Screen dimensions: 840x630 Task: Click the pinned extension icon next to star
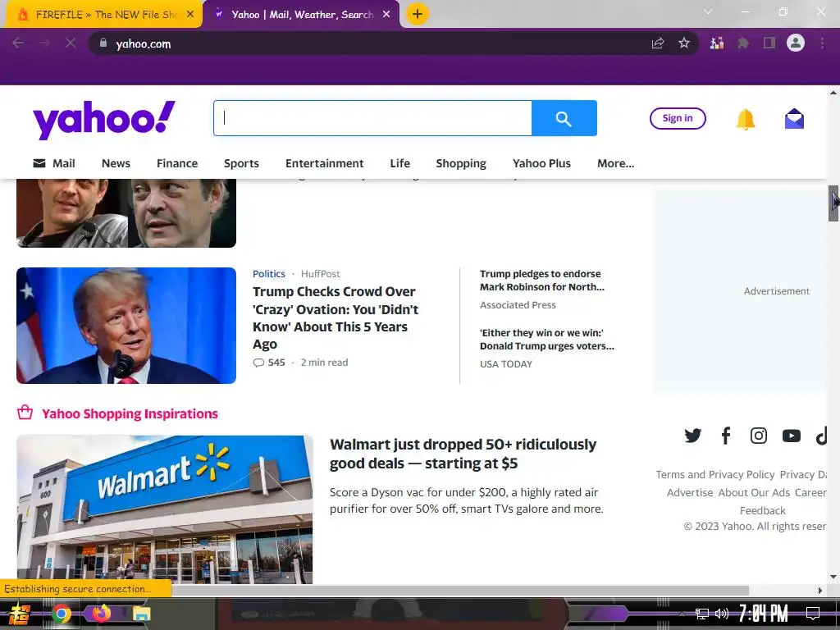pyautogui.click(x=717, y=43)
